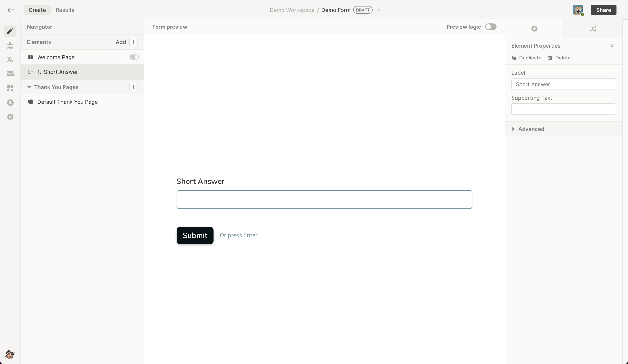Open Demo Workspace breadcrumb link
This screenshot has width=628, height=364.
click(292, 10)
